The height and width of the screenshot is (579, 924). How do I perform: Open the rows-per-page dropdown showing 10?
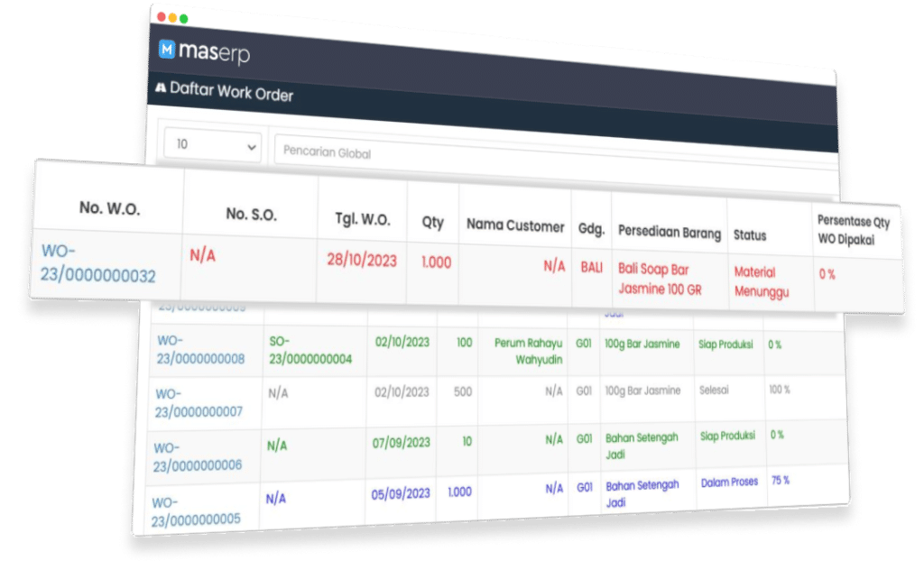coord(212,144)
